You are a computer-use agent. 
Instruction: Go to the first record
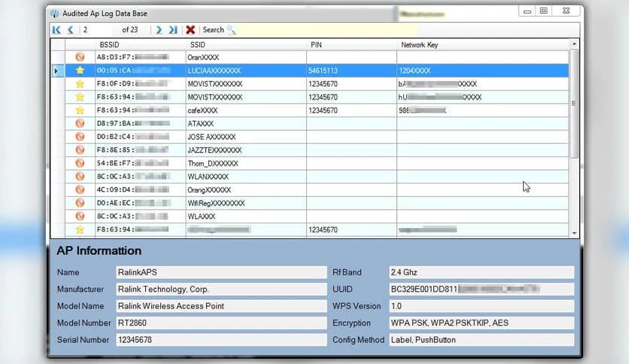[x=56, y=30]
